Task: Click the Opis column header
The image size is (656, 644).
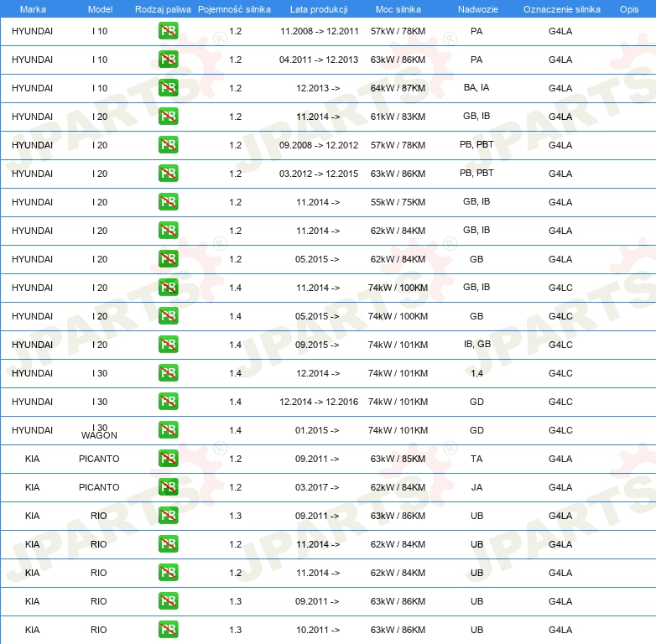Action: click(x=629, y=9)
